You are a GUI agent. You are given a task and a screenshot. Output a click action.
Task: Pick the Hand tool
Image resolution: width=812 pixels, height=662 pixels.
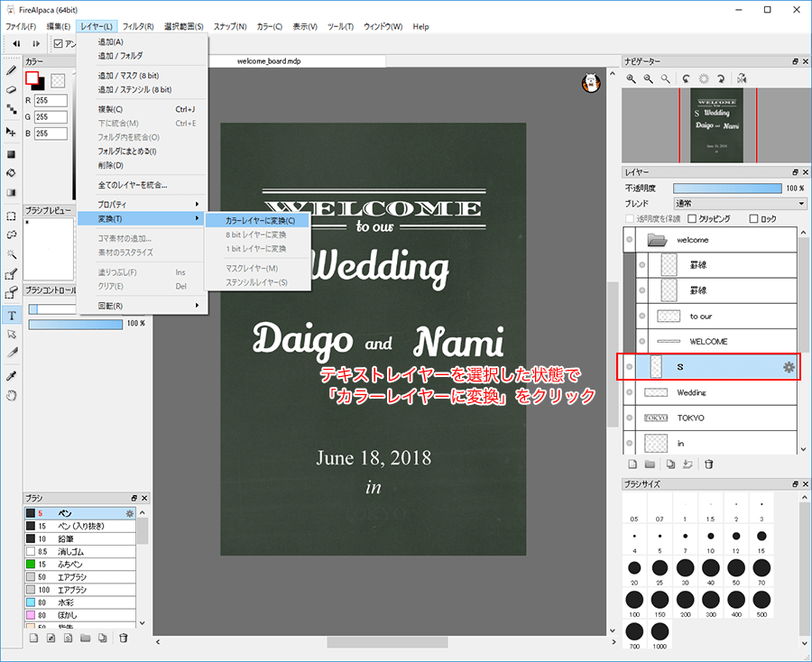(12, 395)
